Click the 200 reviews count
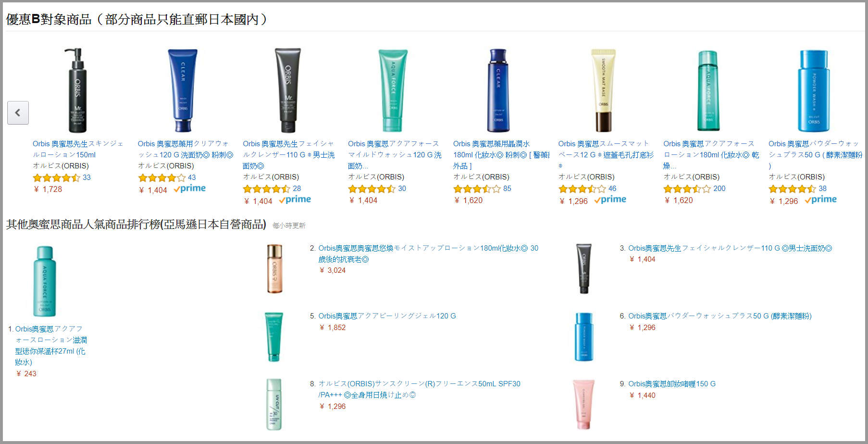The height and width of the screenshot is (444, 868). point(719,189)
